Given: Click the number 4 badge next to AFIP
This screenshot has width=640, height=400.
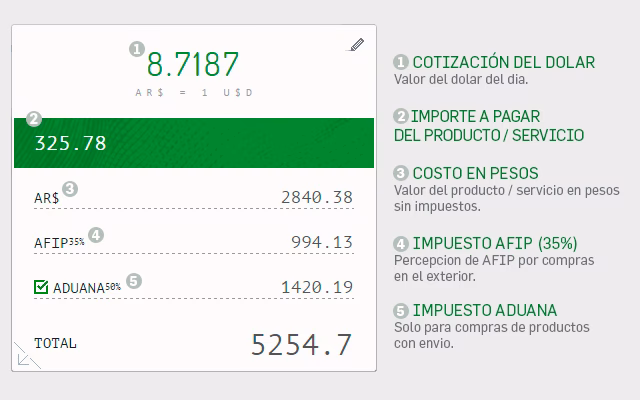Looking at the screenshot, I should 96,235.
